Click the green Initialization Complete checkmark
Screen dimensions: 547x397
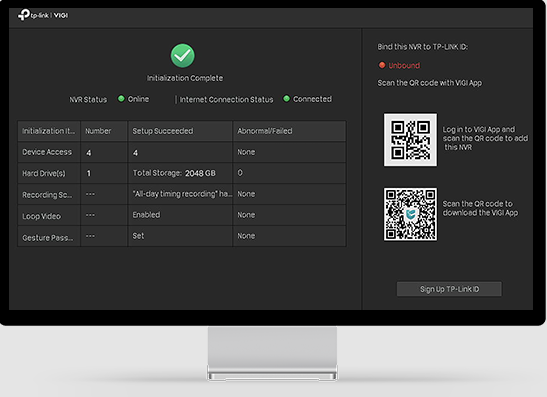(x=182, y=55)
